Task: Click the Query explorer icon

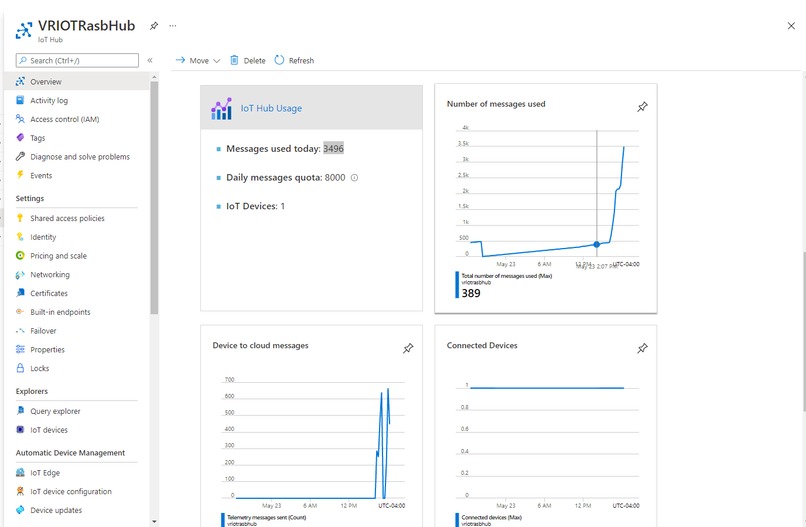Action: pyautogui.click(x=20, y=410)
